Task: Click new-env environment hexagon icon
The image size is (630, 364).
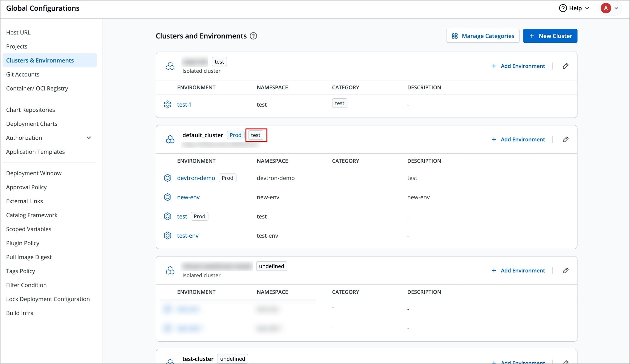Action: click(x=167, y=197)
